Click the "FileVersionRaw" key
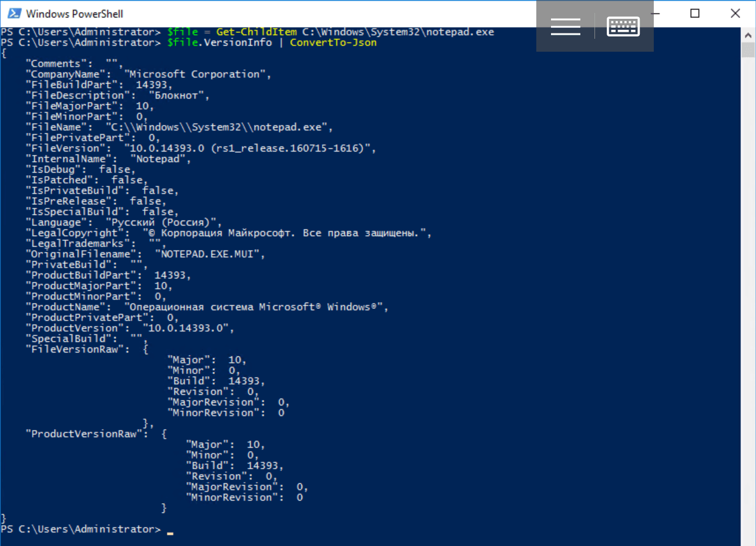The height and width of the screenshot is (546, 756). point(75,349)
